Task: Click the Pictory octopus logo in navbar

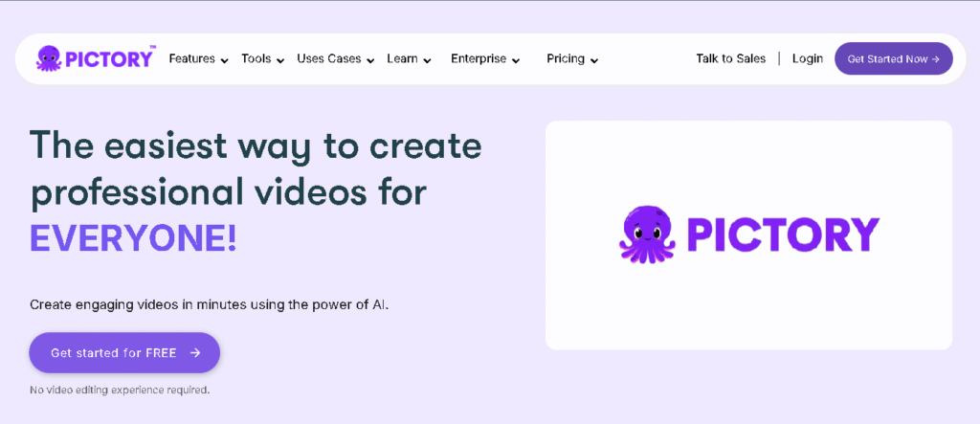Action: pyautogui.click(x=49, y=58)
